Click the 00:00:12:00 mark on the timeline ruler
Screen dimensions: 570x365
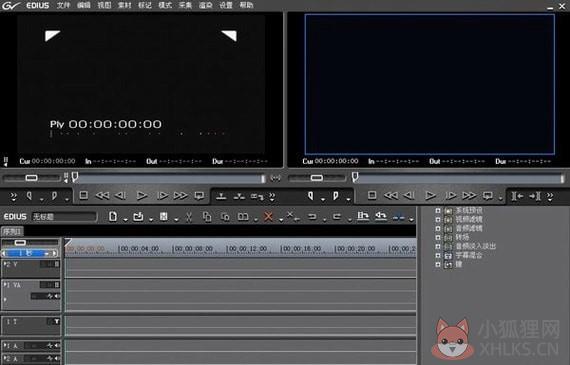click(x=247, y=249)
